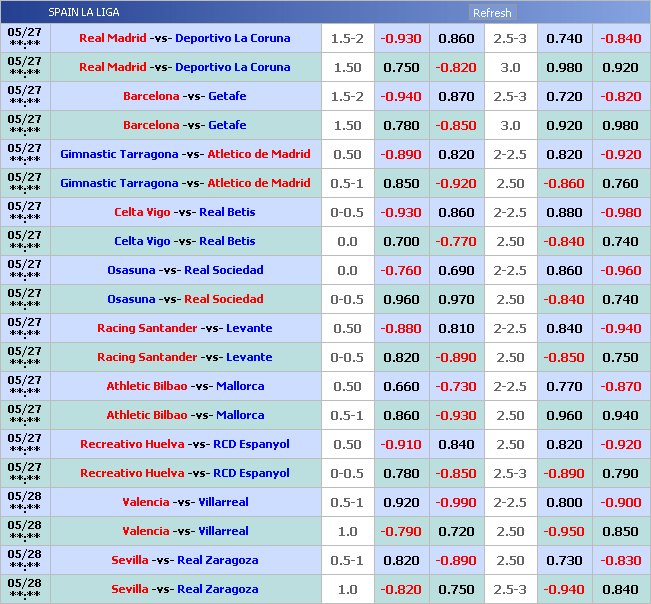651x604 pixels.
Task: Choose the -0.990 odds for Villarreal
Action: click(x=456, y=502)
